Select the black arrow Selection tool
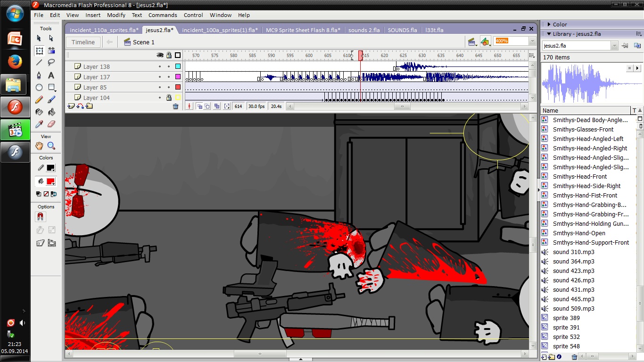The image size is (644, 362). coord(39,38)
